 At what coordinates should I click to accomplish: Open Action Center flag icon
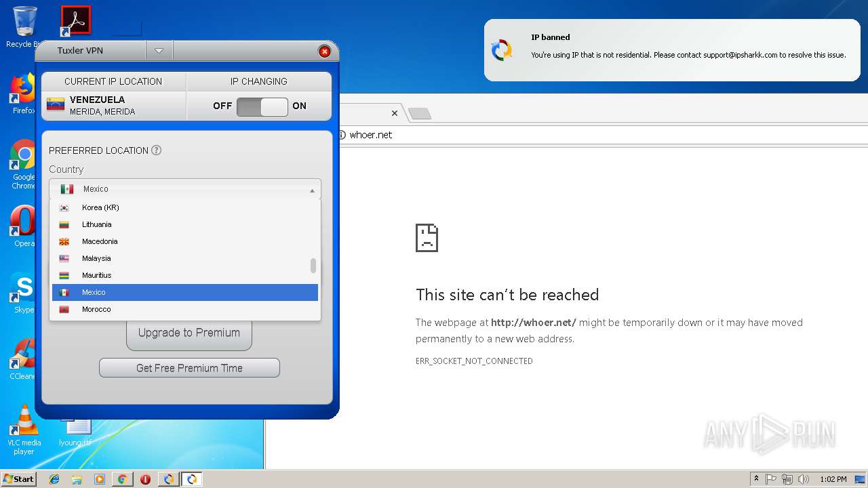(x=771, y=479)
